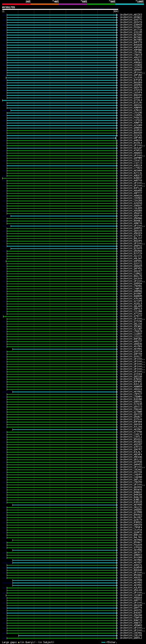Select hit UniRef100_A4HS71
Image resolution: width=146 pixels, height=644 pixels.
point(131,565)
